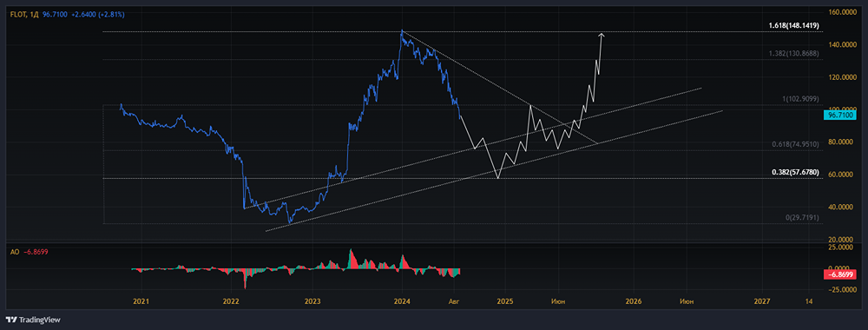Click the -6.8699 AO value tag
Screen dimensions: 868x330
pos(839,274)
